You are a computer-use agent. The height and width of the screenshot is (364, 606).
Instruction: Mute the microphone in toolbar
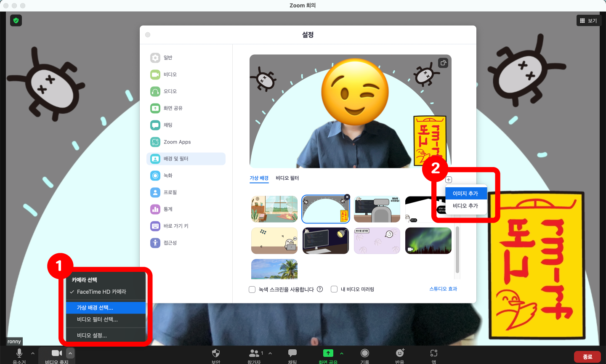coord(19,353)
